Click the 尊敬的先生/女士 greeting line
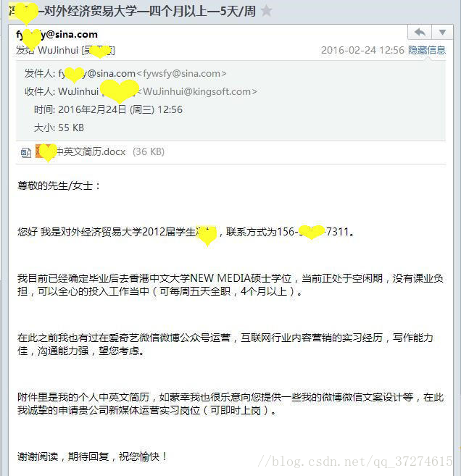 [59, 185]
